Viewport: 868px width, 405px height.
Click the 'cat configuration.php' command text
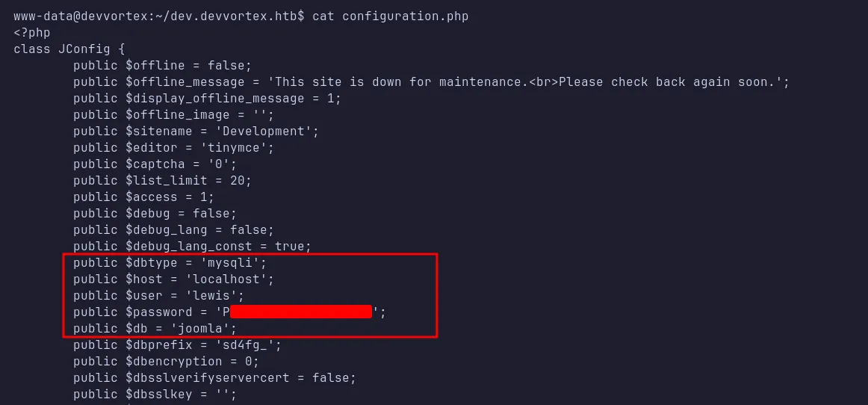390,16
